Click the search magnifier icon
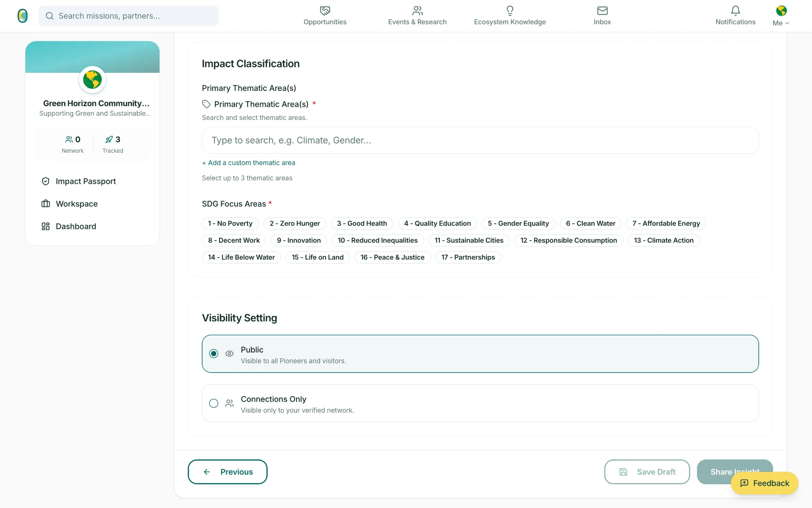 pyautogui.click(x=49, y=16)
